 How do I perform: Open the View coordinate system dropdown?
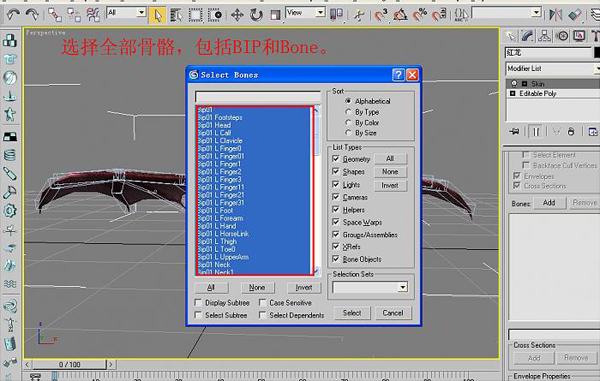(x=320, y=13)
